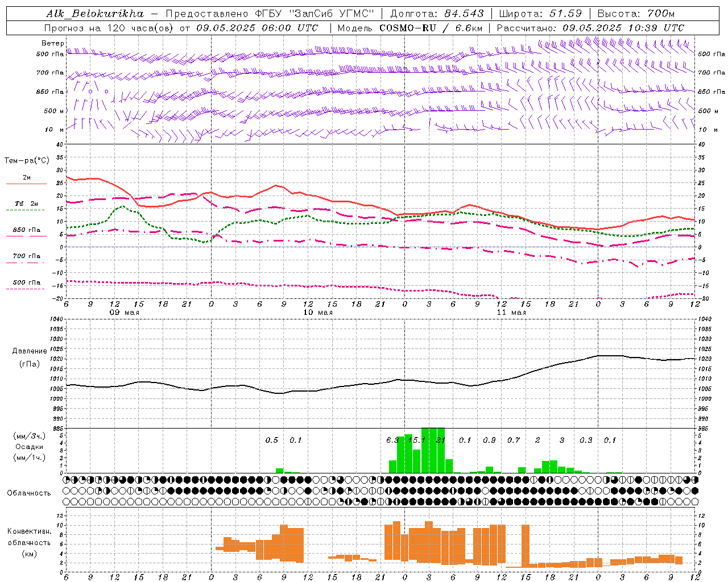Click the Широта: 51.59 header field
Viewport: 728px width, 582px height.
click(540, 14)
